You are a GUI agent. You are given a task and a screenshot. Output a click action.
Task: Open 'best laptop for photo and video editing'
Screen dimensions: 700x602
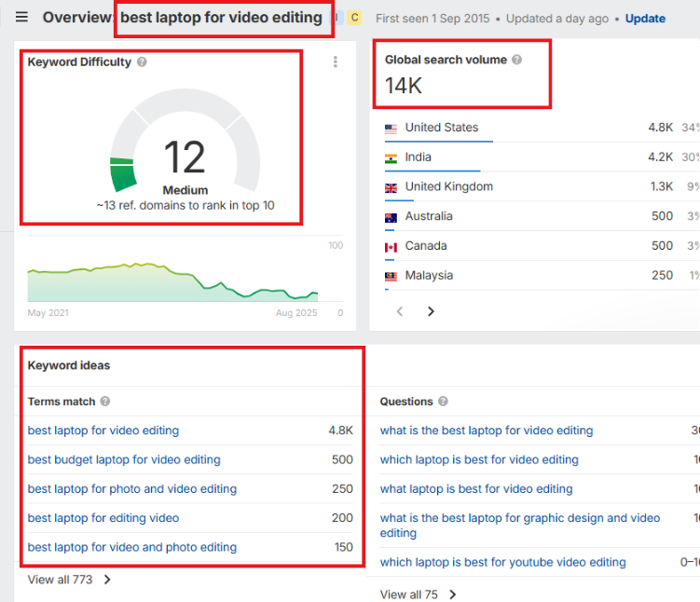pos(132,488)
